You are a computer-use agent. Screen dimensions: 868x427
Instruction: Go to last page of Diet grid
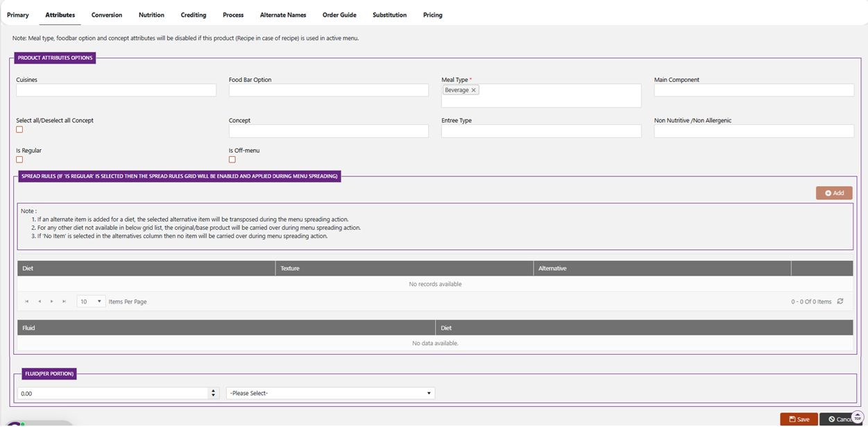coord(65,301)
